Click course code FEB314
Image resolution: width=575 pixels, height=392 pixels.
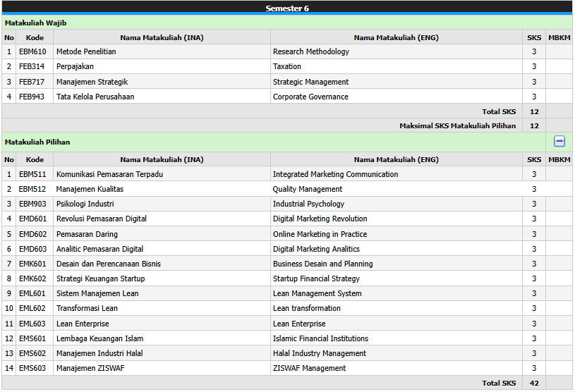(32, 66)
